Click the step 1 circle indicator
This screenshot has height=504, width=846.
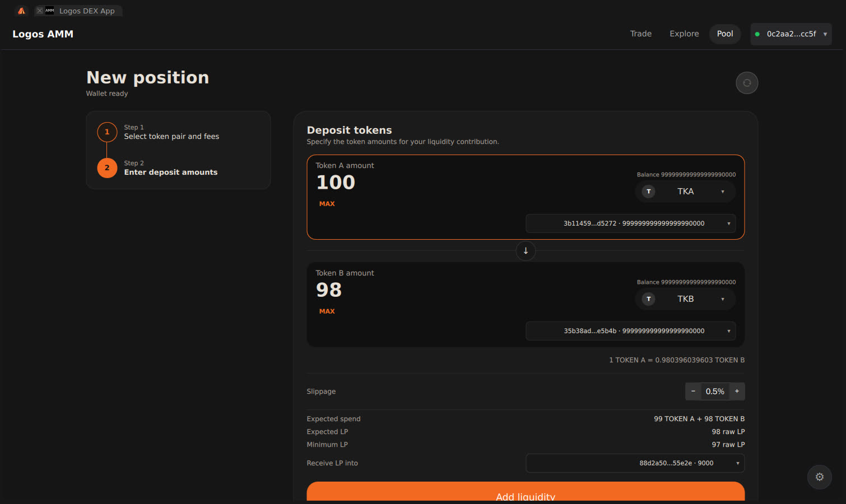click(x=107, y=132)
